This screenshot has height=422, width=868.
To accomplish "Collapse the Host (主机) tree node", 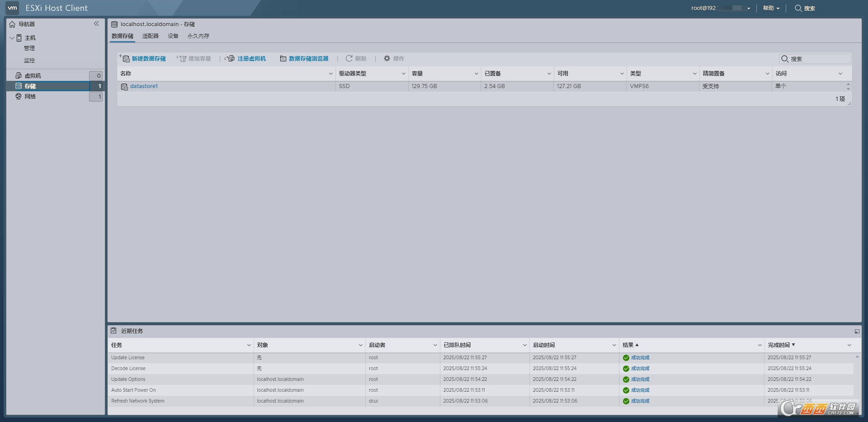I will (12, 38).
